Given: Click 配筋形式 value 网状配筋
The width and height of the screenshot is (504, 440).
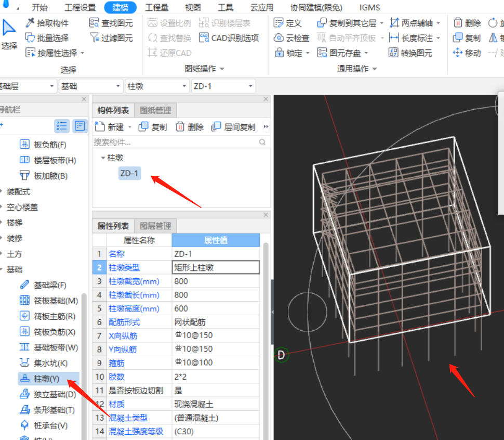Looking at the screenshot, I should coord(216,322).
